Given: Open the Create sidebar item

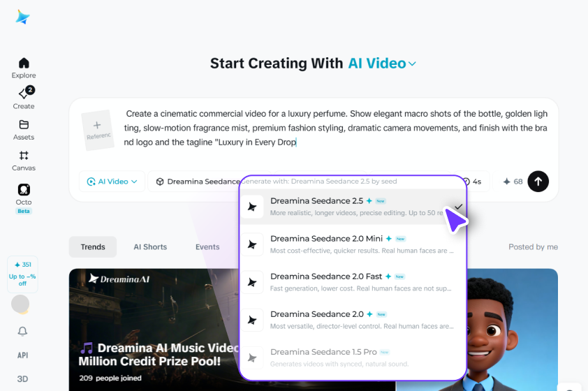Looking at the screenshot, I should point(24,98).
